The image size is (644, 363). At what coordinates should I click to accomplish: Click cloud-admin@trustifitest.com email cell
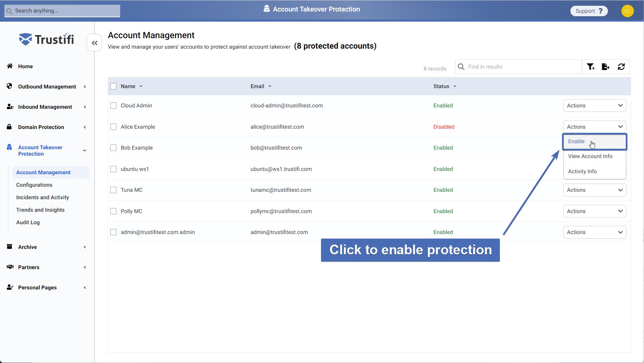287,105
